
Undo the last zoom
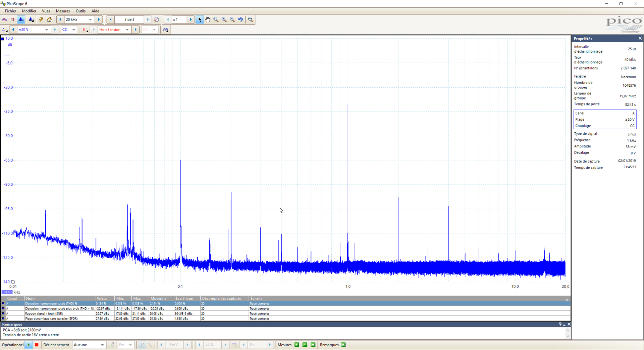click(240, 19)
